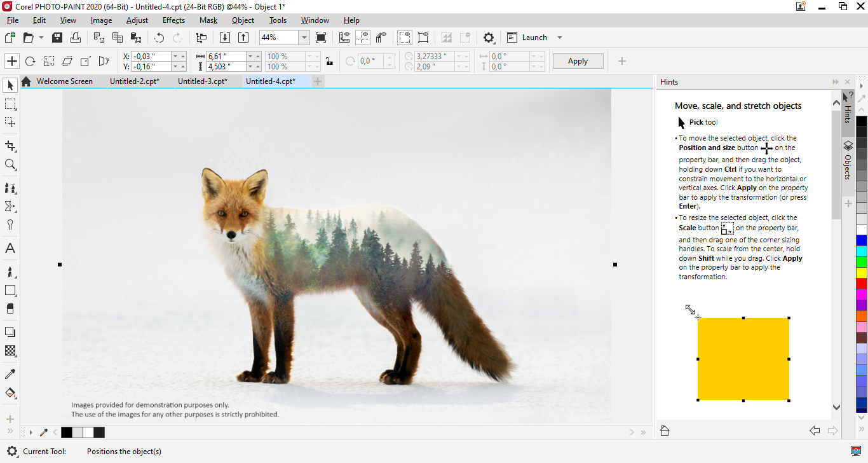The height and width of the screenshot is (463, 868).
Task: Enable Rotate mode on property bar
Action: 30,61
